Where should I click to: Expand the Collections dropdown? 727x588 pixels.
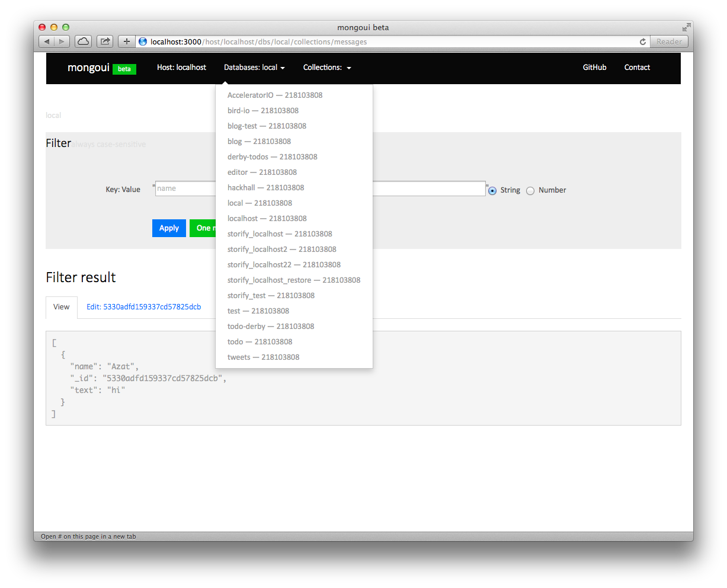tap(327, 68)
